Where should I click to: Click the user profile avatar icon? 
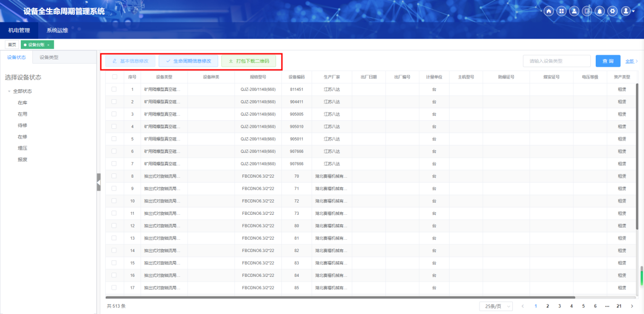626,11
